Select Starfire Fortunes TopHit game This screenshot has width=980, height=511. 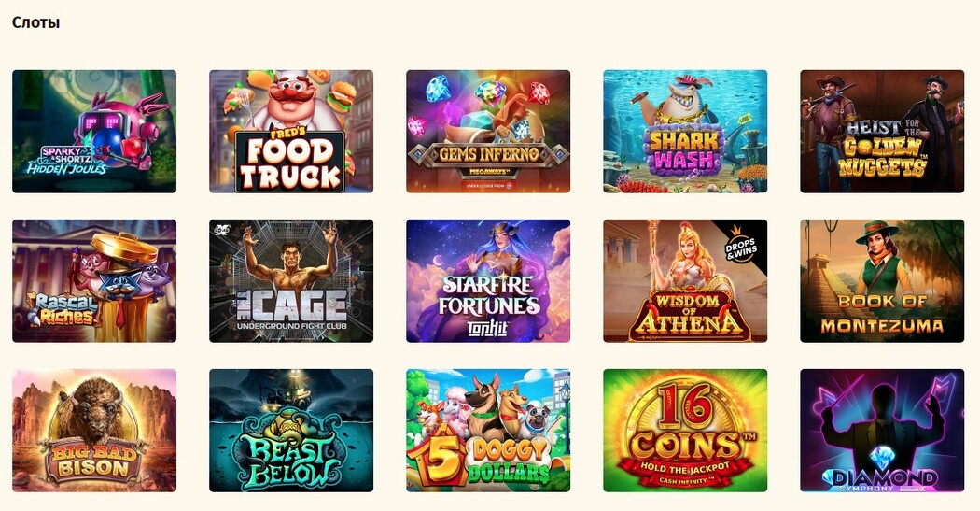(x=488, y=281)
